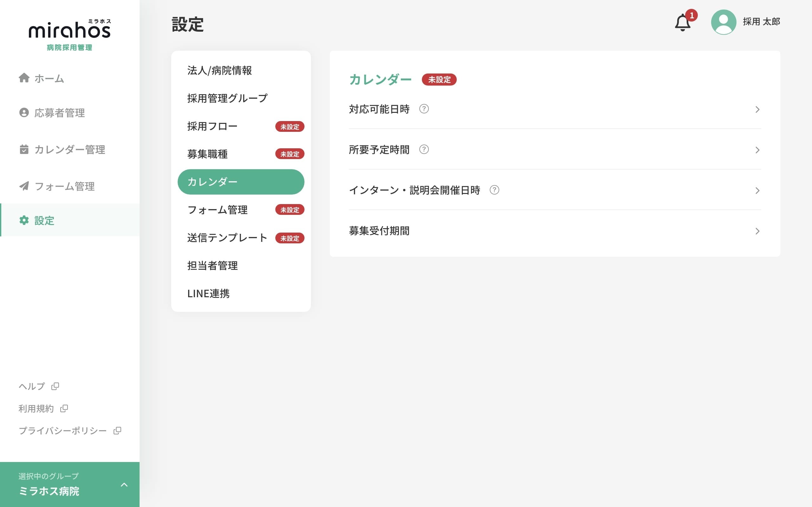Screen dimensions: 812x507
Task: Click the user avatar icon
Action: coord(724,22)
